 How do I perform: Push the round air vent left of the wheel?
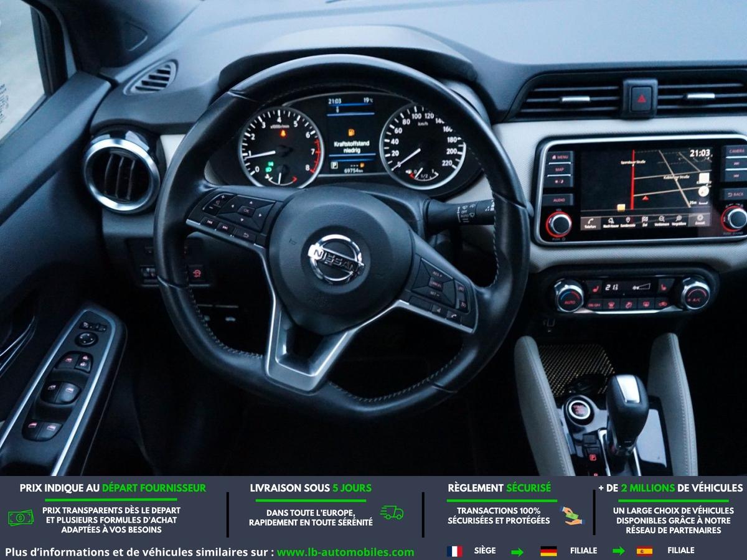[122, 174]
